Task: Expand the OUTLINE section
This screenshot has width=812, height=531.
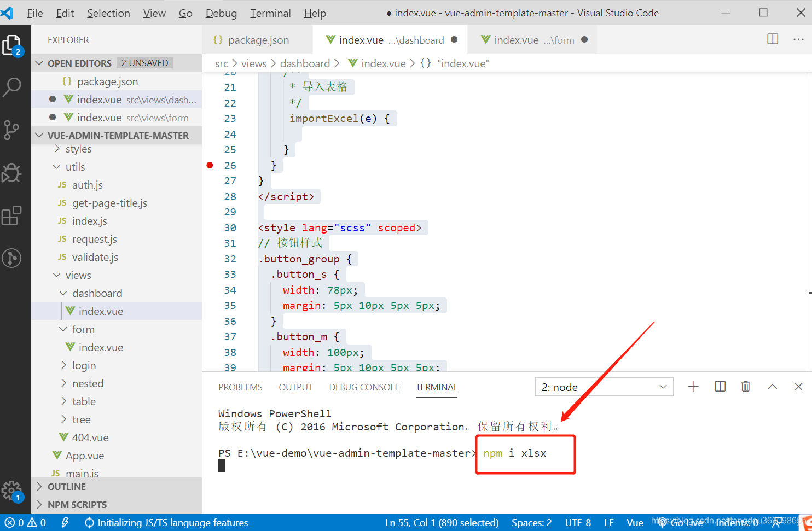Action: click(x=39, y=486)
